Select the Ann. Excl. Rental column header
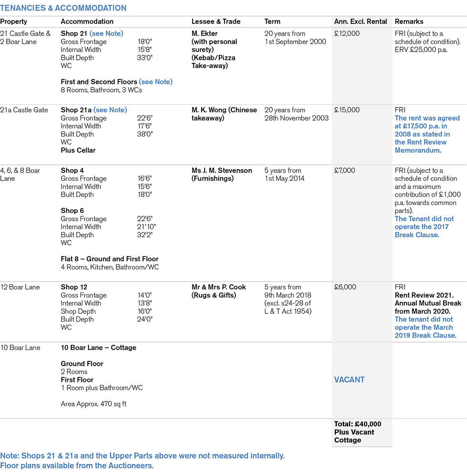This screenshot has width=467, height=476. [x=360, y=21]
